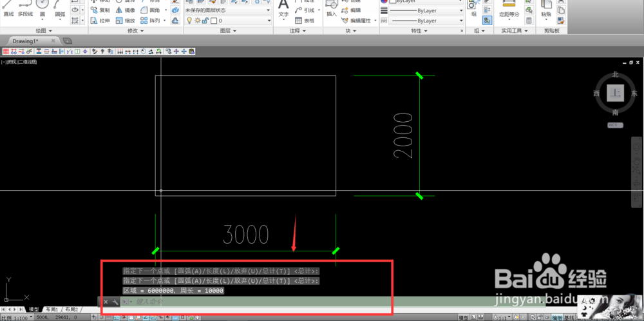Click the 拉伸 (Stretch) tool

click(x=100, y=21)
